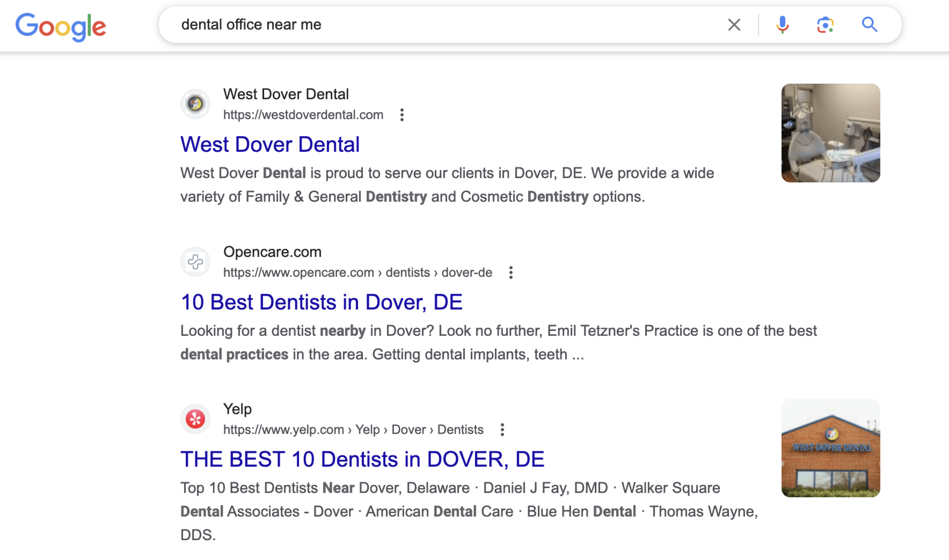Open more options for Opencare.com result

pyautogui.click(x=510, y=272)
